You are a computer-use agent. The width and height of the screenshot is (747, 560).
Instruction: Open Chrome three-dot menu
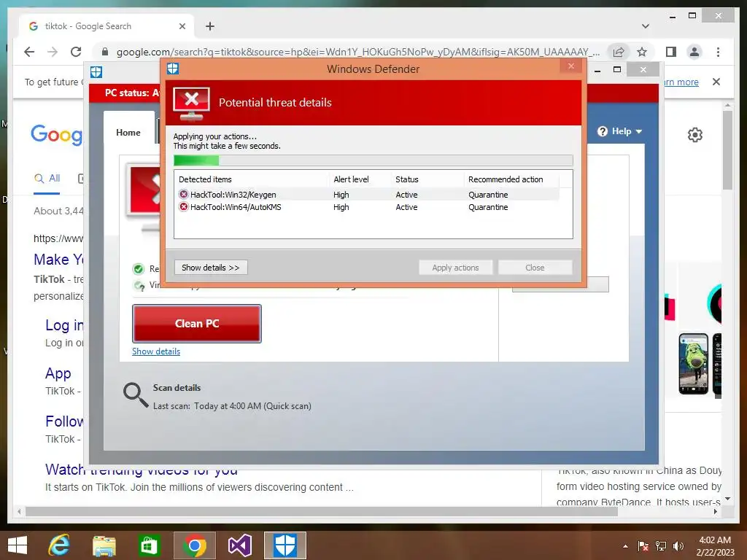pos(718,52)
